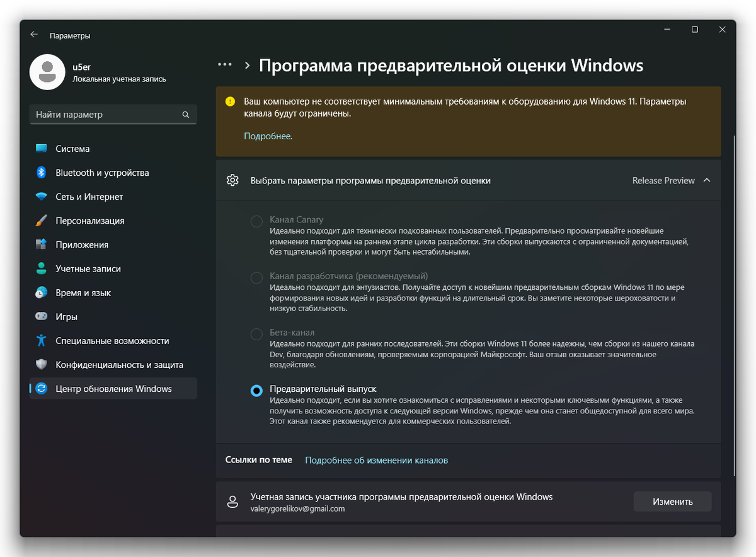This screenshot has width=756, height=557.
Task: Go to Специальные возможности
Action: [x=113, y=340]
